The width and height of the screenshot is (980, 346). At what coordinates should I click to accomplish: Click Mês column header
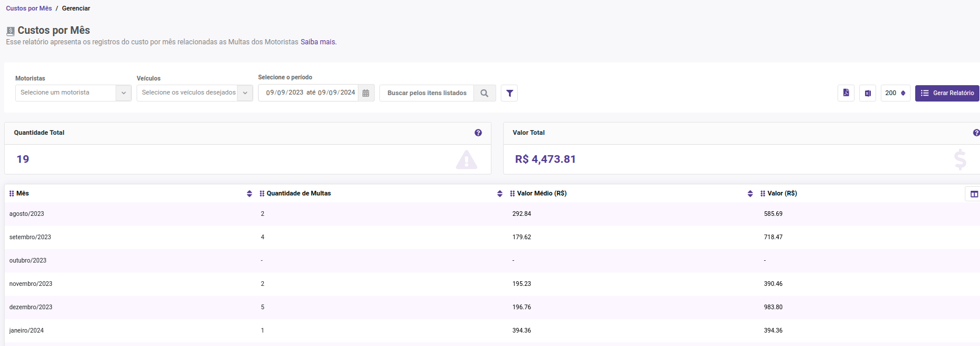point(23,194)
